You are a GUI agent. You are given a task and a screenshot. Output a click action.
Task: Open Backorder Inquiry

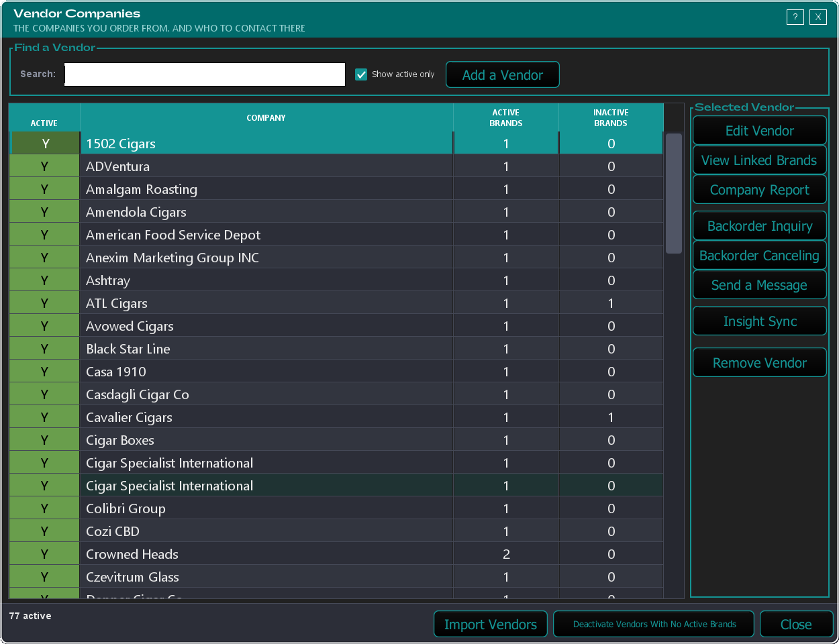759,226
